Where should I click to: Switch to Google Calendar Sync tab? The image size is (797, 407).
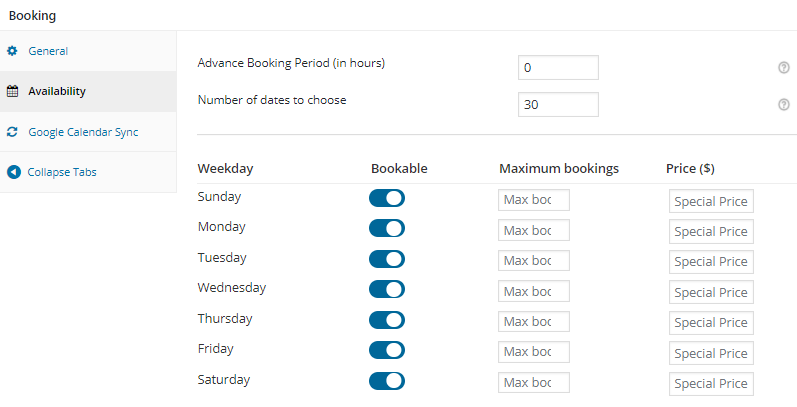click(83, 131)
